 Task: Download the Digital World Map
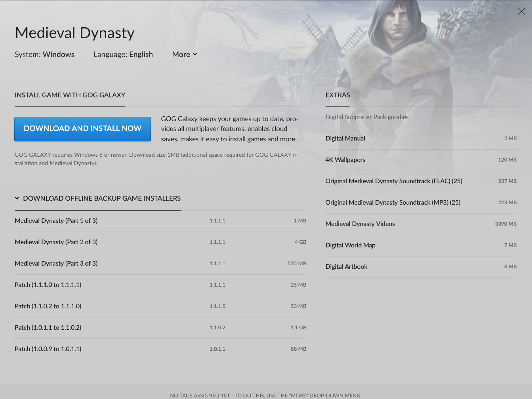pyautogui.click(x=421, y=245)
